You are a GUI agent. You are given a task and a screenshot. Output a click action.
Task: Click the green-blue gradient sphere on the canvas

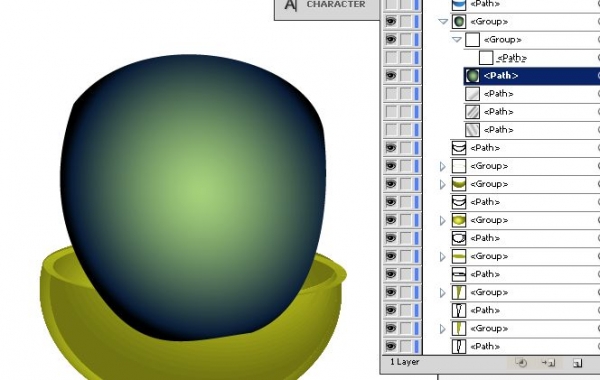pos(193,197)
